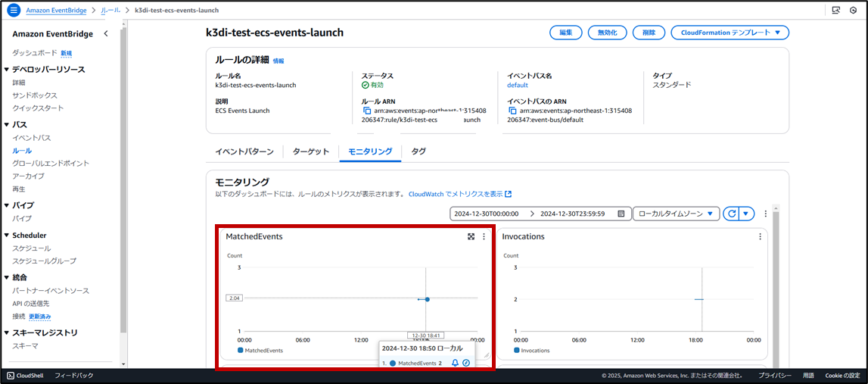The height and width of the screenshot is (384, 868).
Task: Switch to the ターゲット tab
Action: 311,151
